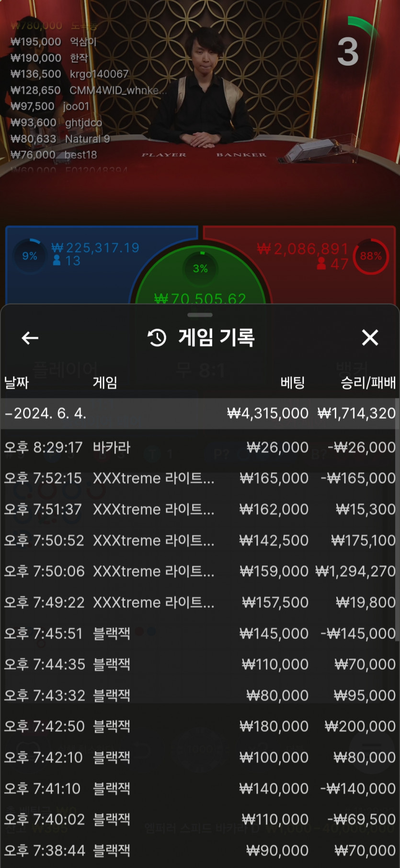Open the 오후 7:40:02 블랙잭 record
The height and width of the screenshot is (868, 400).
[x=200, y=819]
